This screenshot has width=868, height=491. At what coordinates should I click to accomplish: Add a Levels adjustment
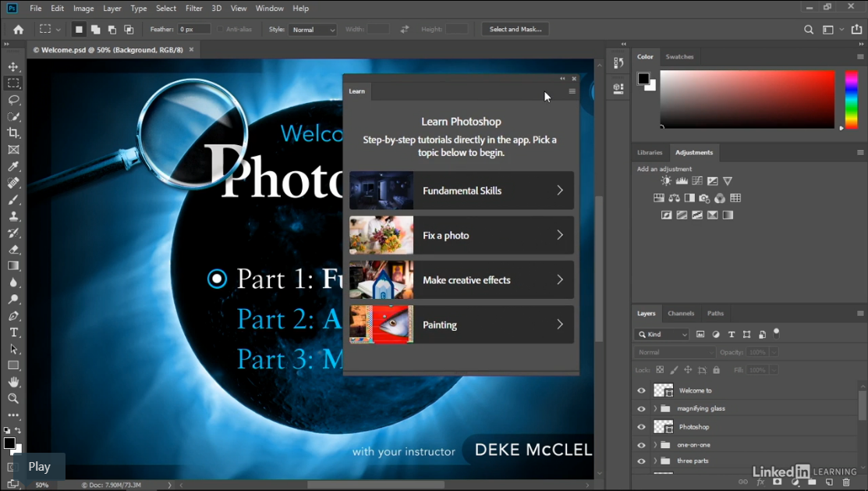point(682,180)
